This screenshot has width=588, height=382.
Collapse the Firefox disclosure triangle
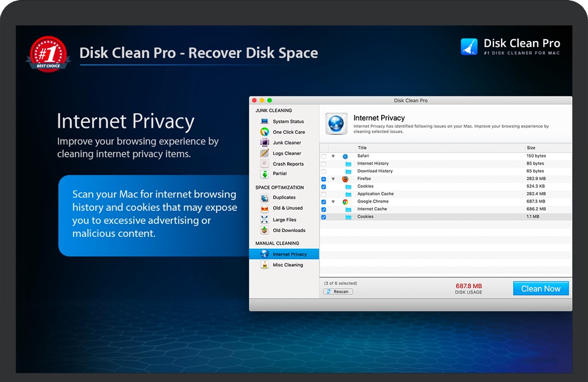click(333, 179)
